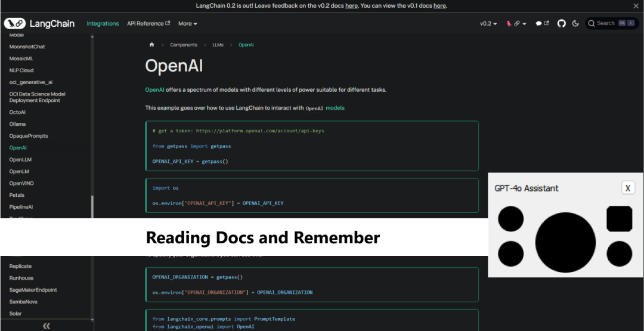Screen dimensions: 644x331
Task: Click the green OpenAI link in intro
Action: 155,89
